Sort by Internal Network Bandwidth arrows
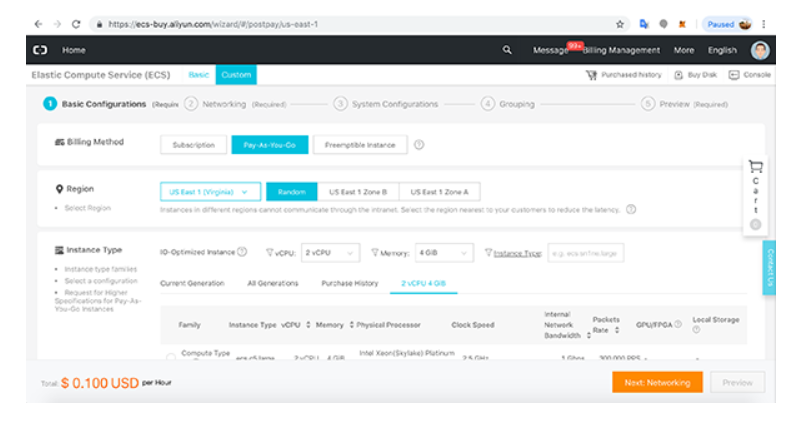800x425 pixels. [x=589, y=335]
